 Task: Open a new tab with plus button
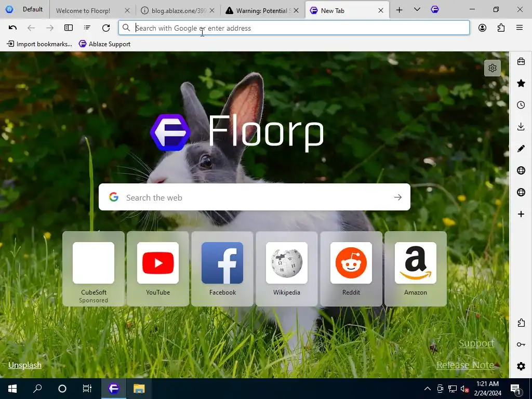pos(399,10)
